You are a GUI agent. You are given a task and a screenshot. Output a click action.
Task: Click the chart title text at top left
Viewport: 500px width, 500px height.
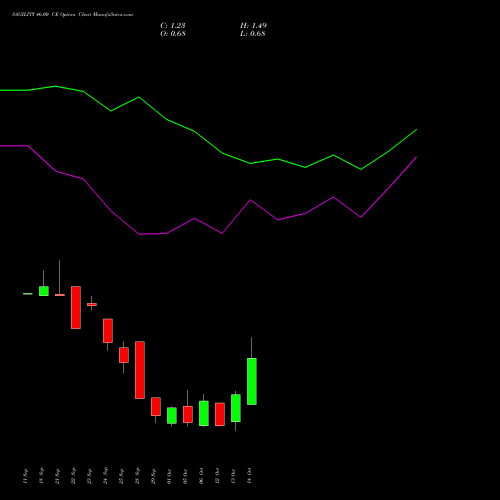(x=72, y=15)
